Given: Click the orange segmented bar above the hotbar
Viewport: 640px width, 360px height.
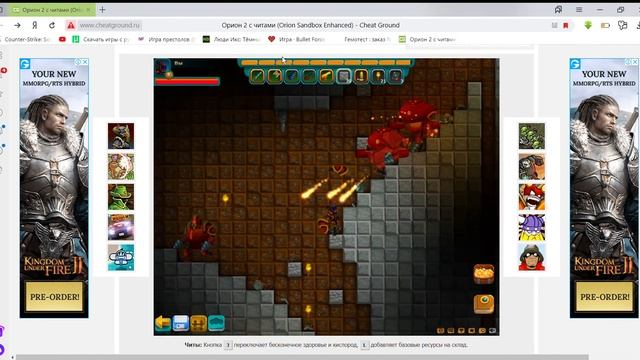Looking at the screenshot, I should click(326, 62).
